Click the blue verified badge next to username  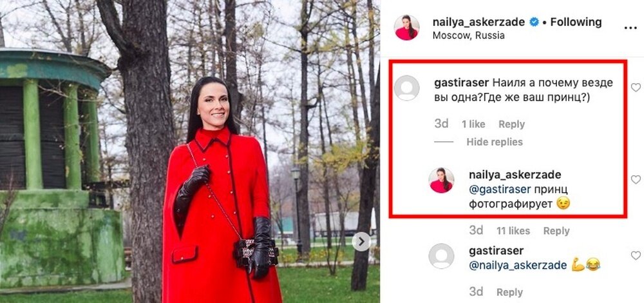[534, 22]
